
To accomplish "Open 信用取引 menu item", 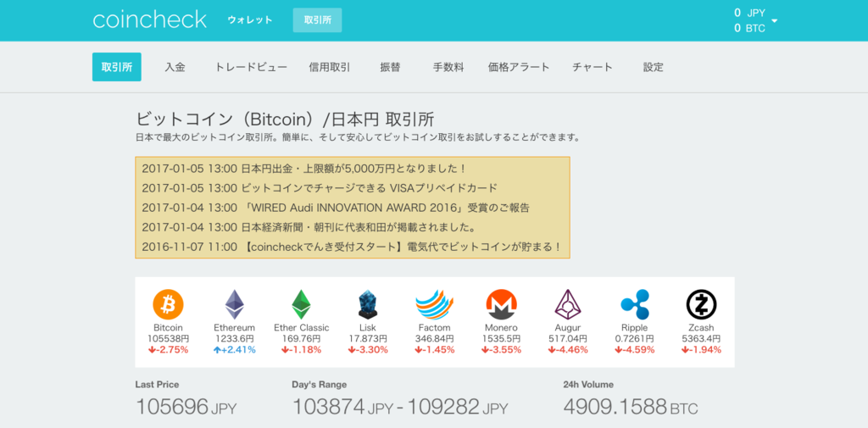I will [330, 68].
